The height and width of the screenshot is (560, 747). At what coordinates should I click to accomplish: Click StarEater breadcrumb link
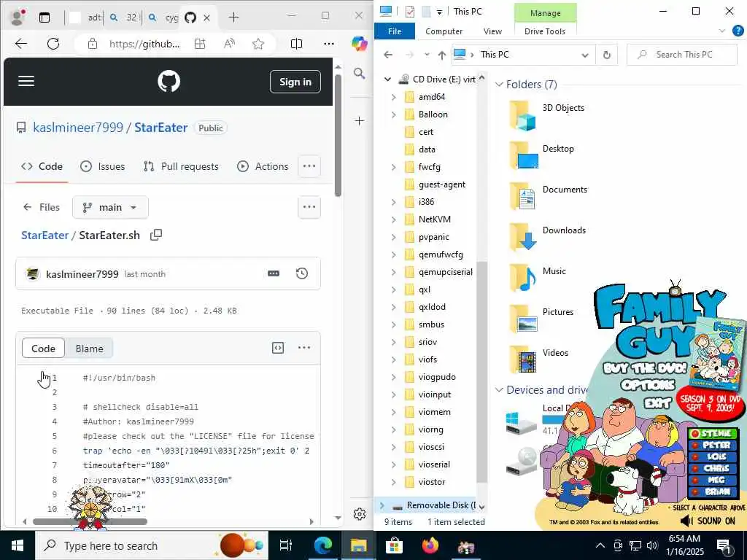point(44,236)
